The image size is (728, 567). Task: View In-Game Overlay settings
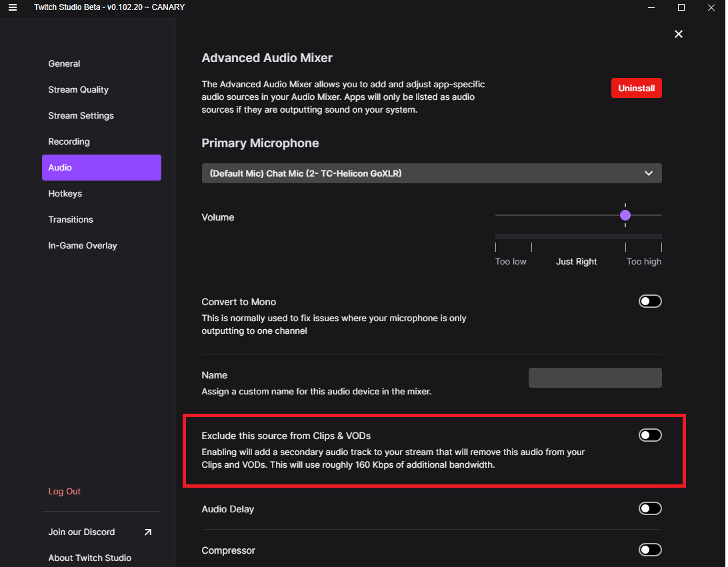82,245
